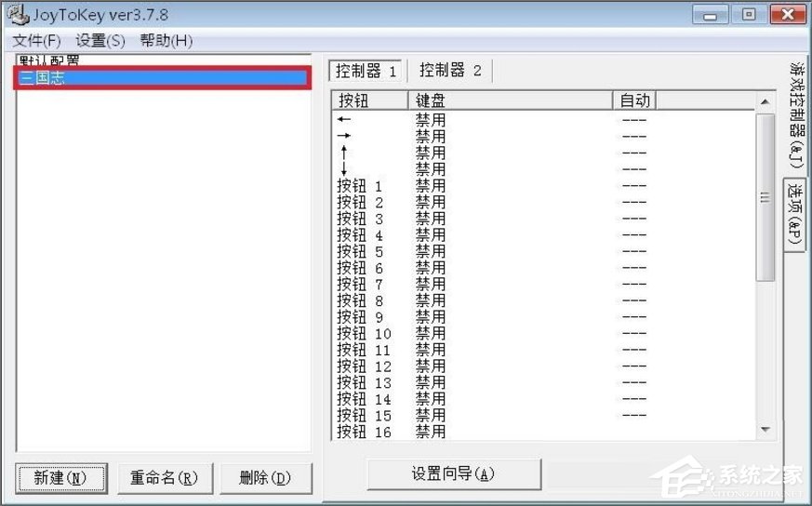Select the 按钮 16 row
The height and width of the screenshot is (506, 812).
[x=543, y=432]
